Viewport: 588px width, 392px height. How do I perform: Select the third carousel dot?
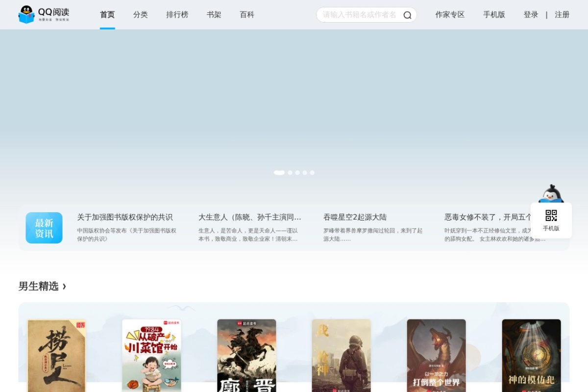coord(297,172)
